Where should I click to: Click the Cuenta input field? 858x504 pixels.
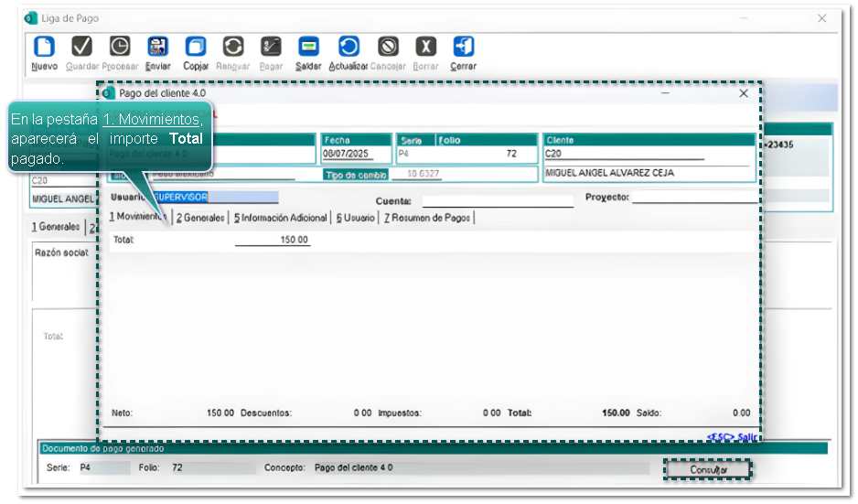(498, 200)
